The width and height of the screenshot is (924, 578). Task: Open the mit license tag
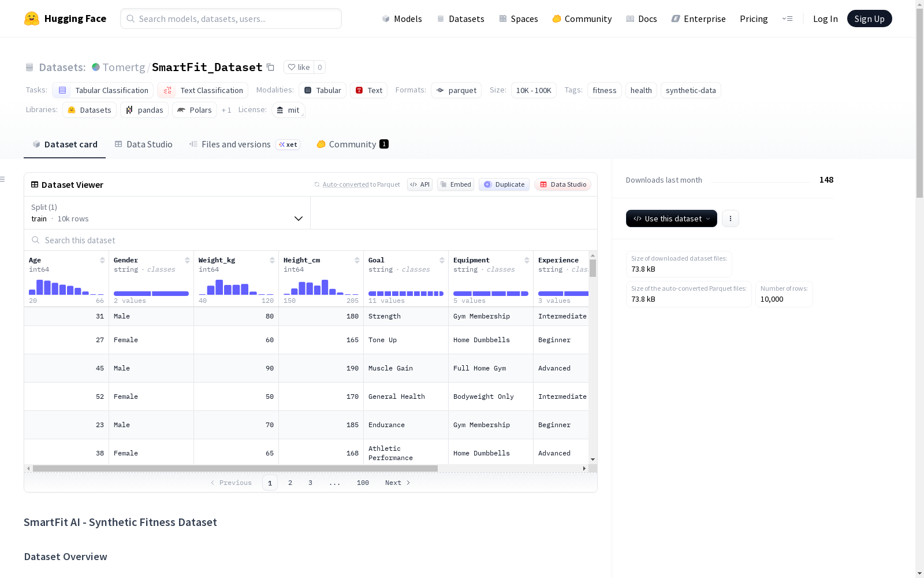tap(288, 110)
